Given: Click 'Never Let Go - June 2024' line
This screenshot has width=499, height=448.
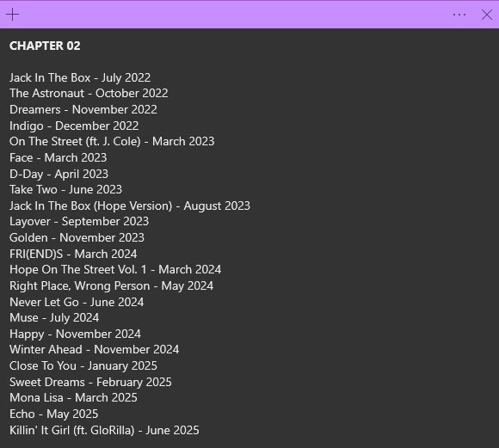Looking at the screenshot, I should [x=77, y=303].
